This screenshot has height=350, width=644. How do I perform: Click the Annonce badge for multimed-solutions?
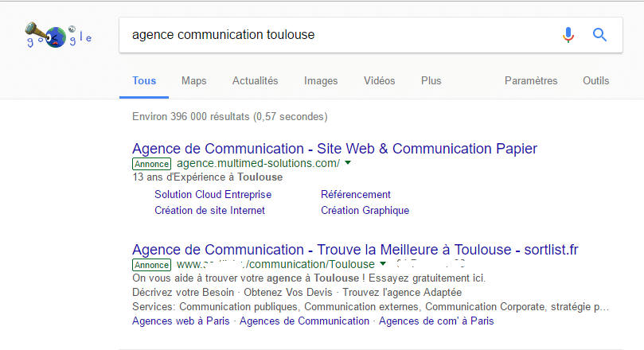pyautogui.click(x=151, y=164)
